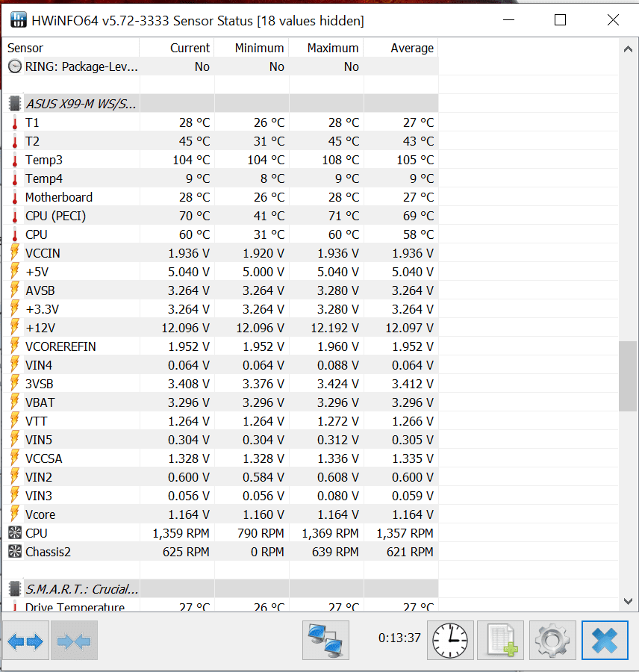Click the RING Package-Level clock icon
This screenshot has height=672, width=639.
coord(15,66)
